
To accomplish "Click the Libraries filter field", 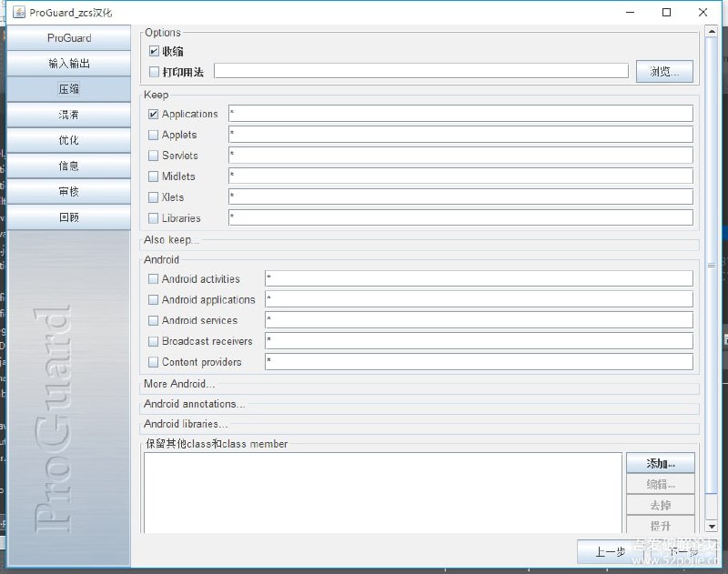I will pos(460,217).
